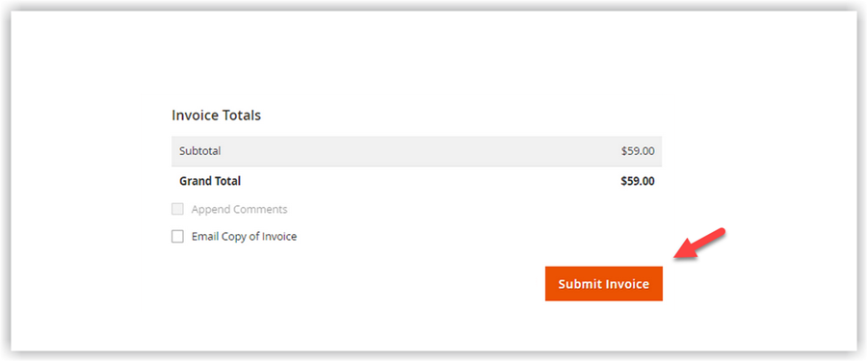Toggle the greyed Append Comments checkbox
Image resolution: width=868 pixels, height=362 pixels.
[x=177, y=209]
